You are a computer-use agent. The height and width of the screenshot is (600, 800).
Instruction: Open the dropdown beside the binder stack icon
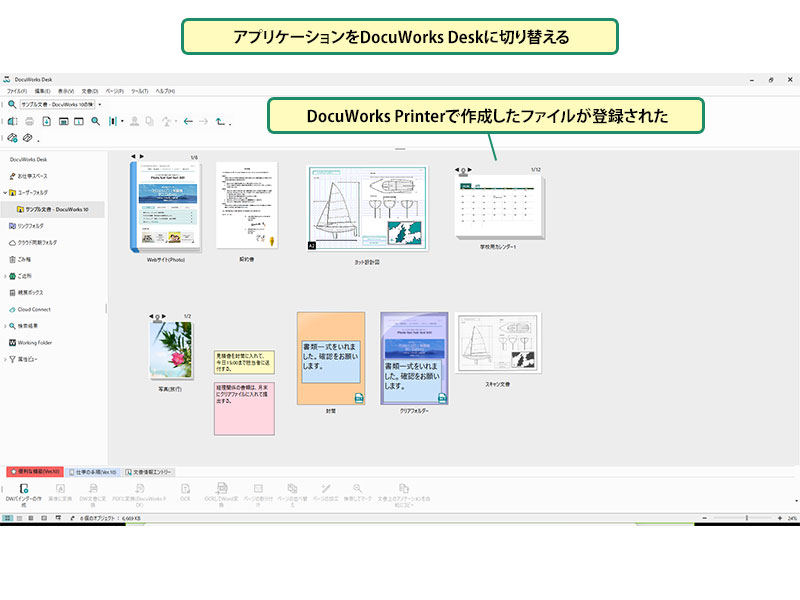(122, 121)
